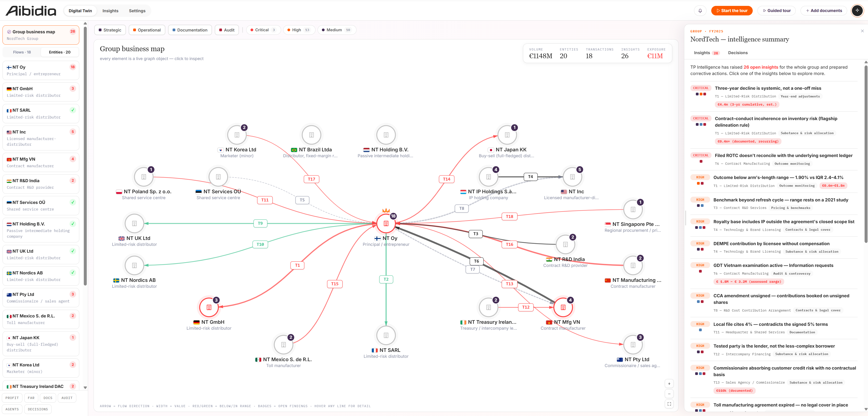Toggle the Medium severity filter
This screenshot has width=868, height=416.
click(x=337, y=30)
